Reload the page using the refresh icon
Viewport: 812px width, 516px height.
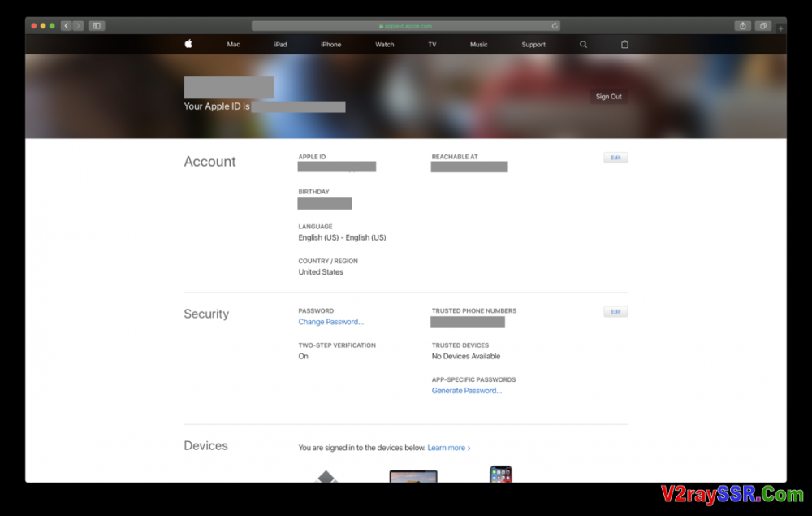(x=555, y=26)
